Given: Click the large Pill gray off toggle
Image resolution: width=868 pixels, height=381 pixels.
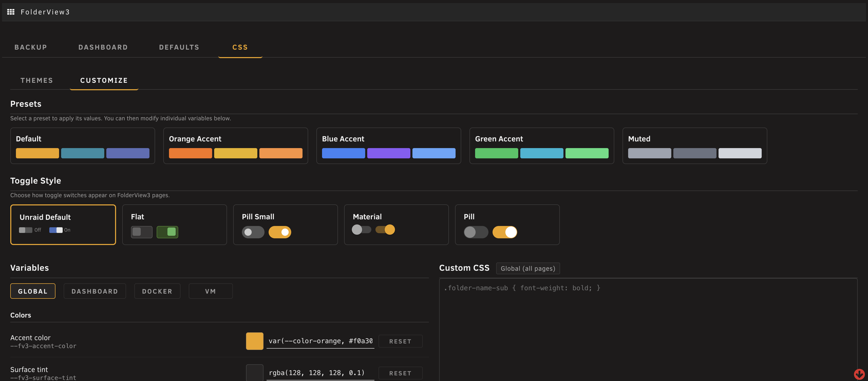Looking at the screenshot, I should 476,232.
